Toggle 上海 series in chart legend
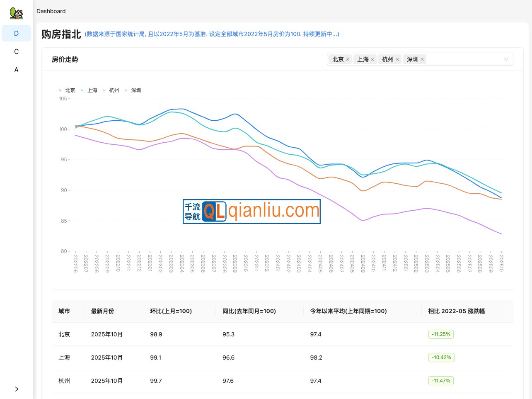Image resolution: width=532 pixels, height=399 pixels. 89,90
